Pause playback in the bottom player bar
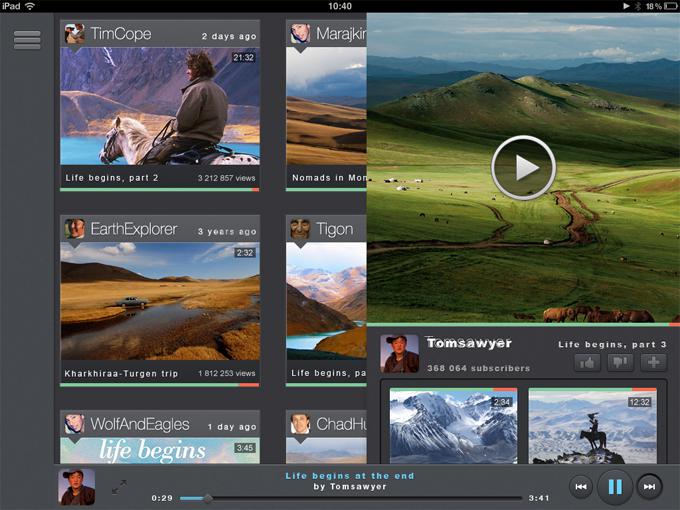Screen dimensions: 680x510 click(x=615, y=487)
